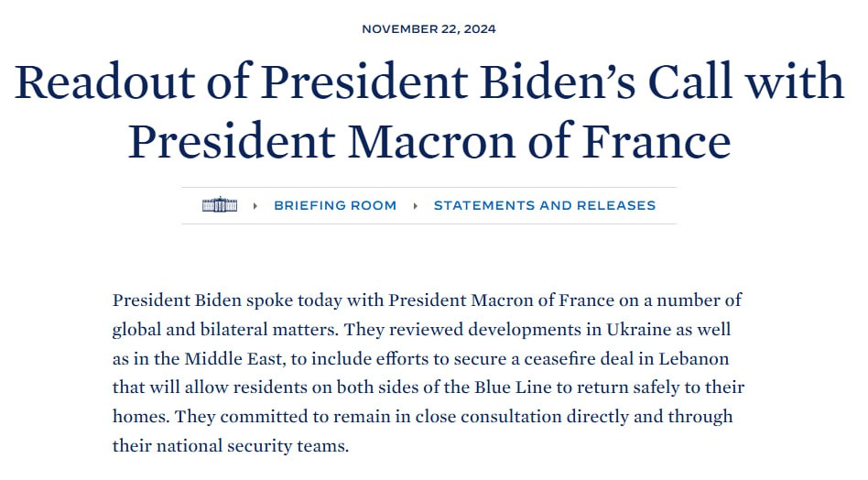Click the word Readout in the headline
Viewport: 868px width, 480px height.
125,82
